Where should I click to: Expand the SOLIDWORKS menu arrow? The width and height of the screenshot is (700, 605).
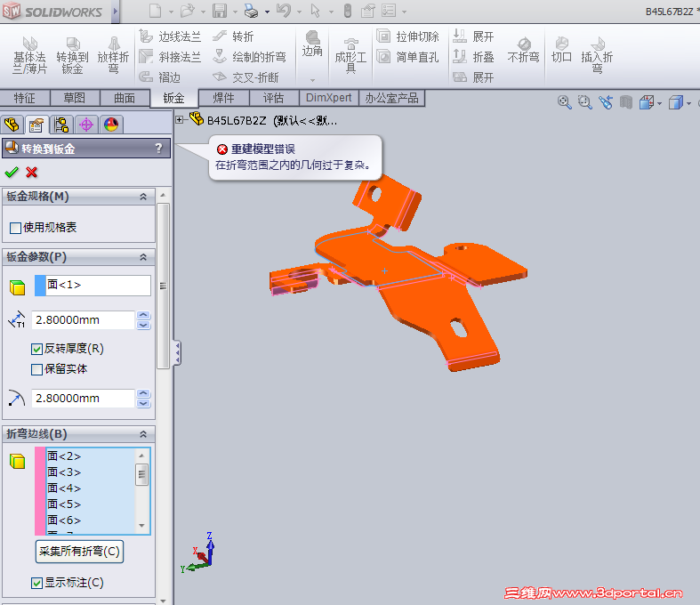(116, 12)
